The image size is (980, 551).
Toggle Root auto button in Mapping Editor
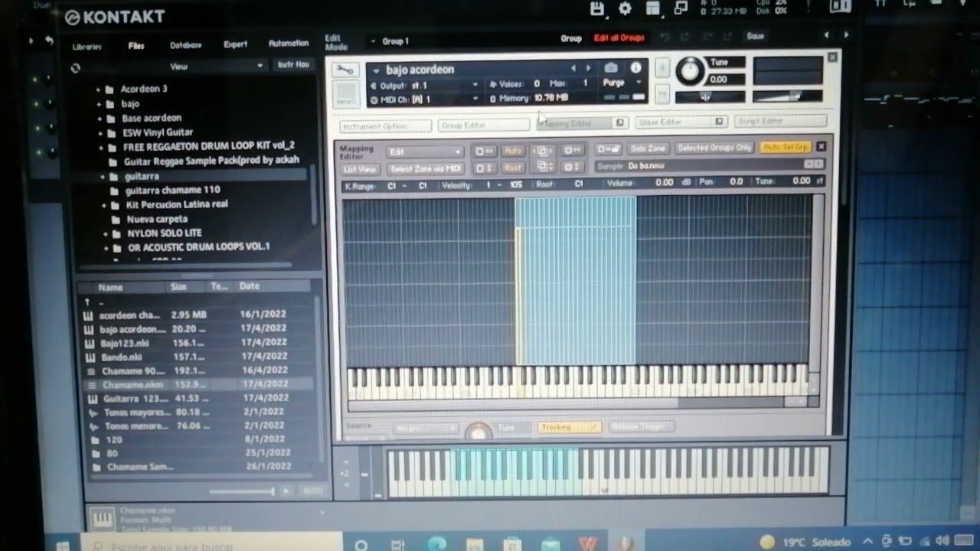(x=512, y=168)
